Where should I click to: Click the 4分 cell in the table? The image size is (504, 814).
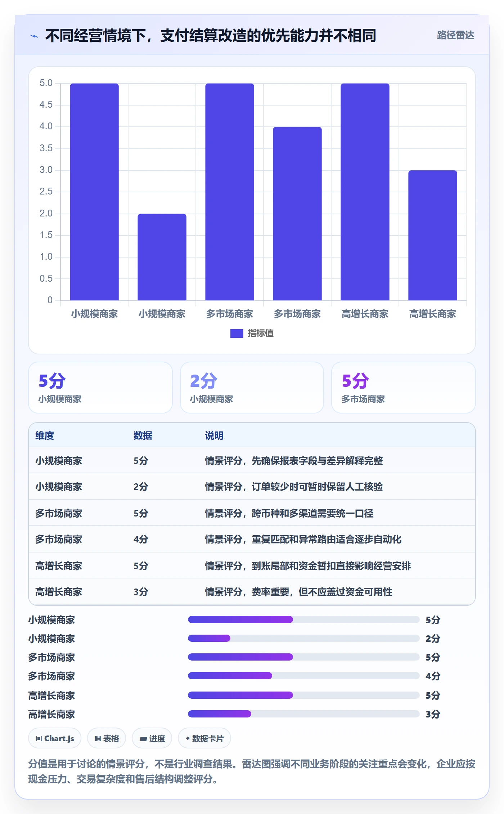pyautogui.click(x=141, y=539)
